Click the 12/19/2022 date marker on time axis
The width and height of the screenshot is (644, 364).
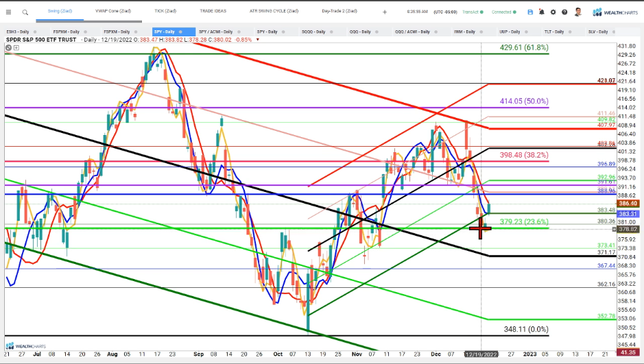pyautogui.click(x=481, y=354)
